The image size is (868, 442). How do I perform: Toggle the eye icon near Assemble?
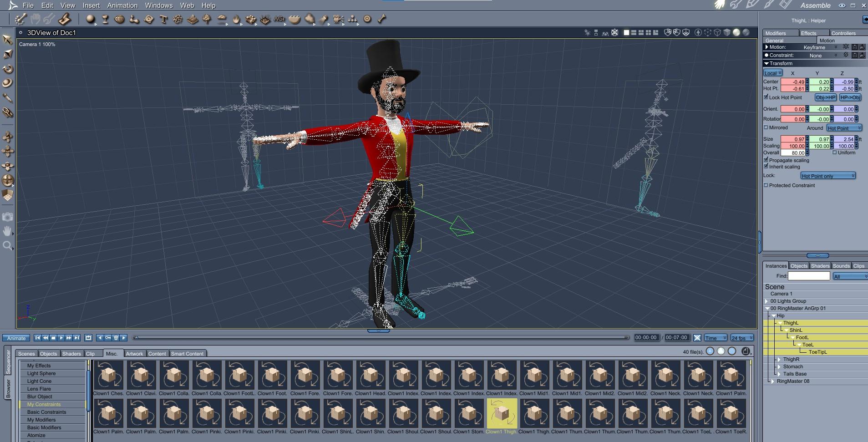842,5
